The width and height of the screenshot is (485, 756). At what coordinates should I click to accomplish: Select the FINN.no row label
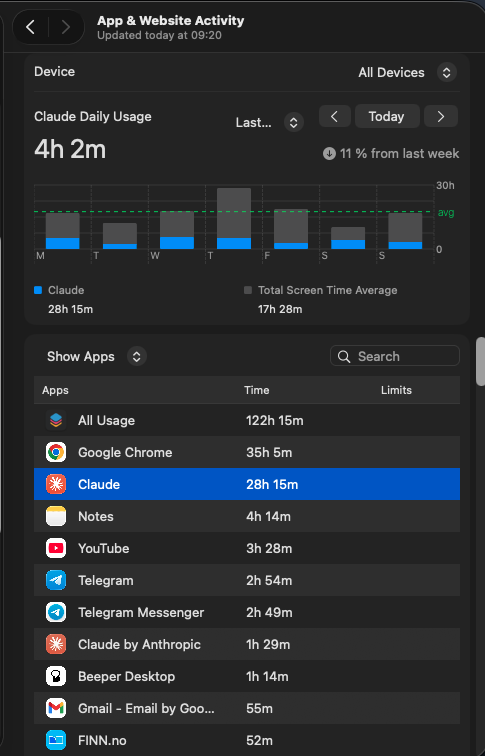[x=102, y=740]
